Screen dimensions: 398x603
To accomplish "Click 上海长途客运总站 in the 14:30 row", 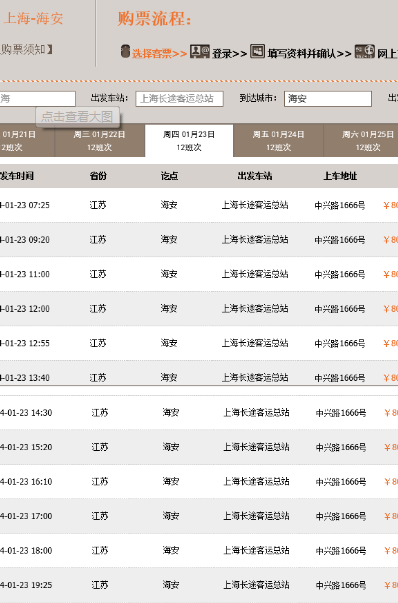I will click(256, 413).
